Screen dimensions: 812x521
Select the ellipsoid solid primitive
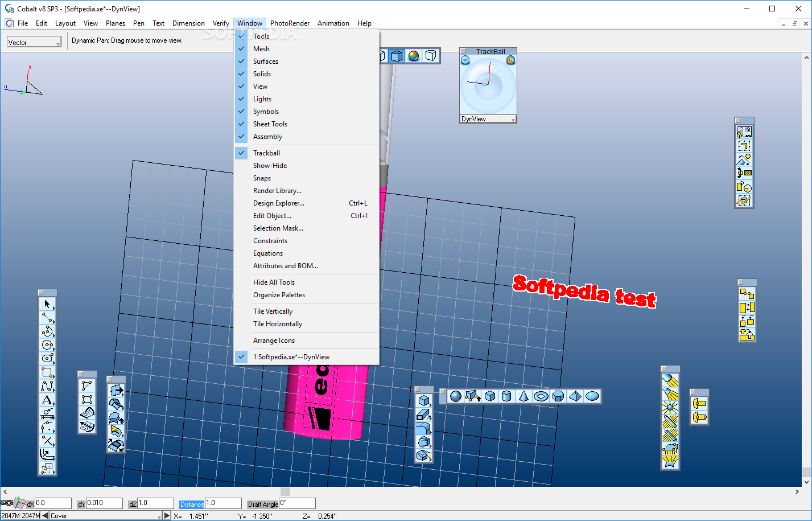coord(592,396)
